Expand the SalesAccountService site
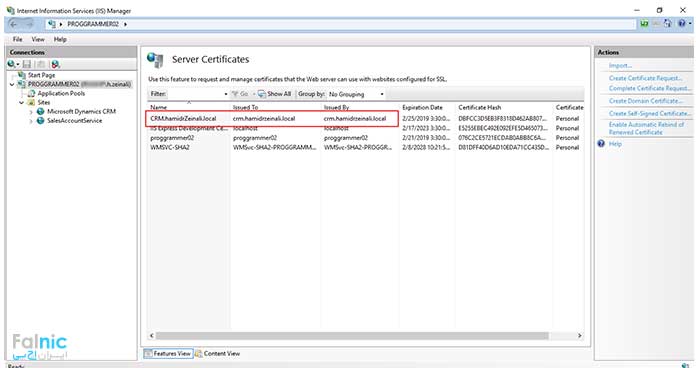Image resolution: width=696 pixels, height=368 pixels. coord(31,121)
